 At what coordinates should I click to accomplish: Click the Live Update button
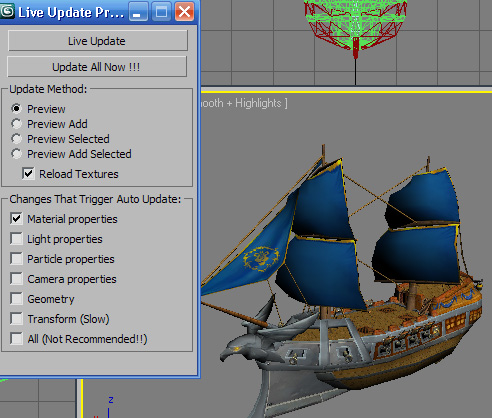coord(97,41)
